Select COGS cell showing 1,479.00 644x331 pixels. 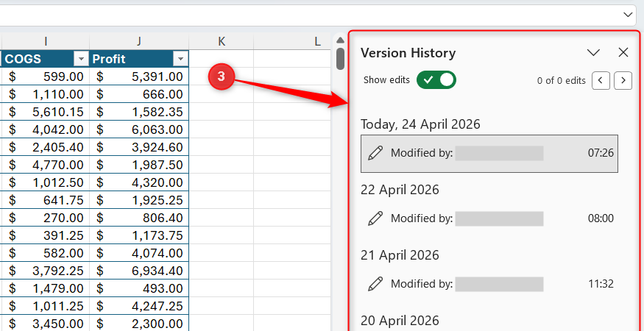46,288
